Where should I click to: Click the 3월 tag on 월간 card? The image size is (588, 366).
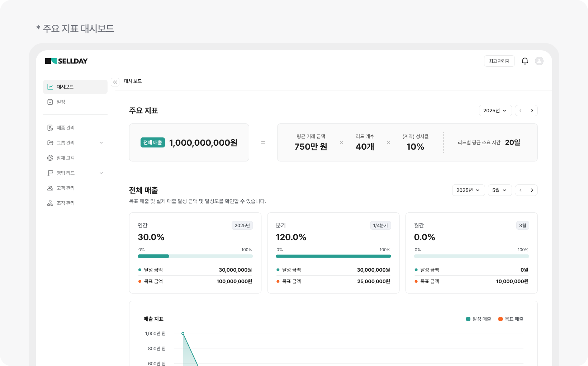[x=523, y=225]
